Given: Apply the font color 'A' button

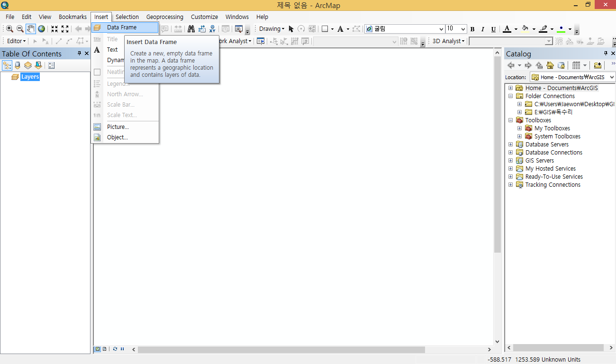Looking at the screenshot, I should (507, 29).
